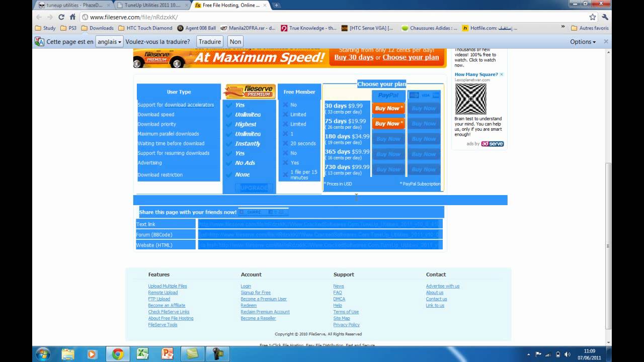Image resolution: width=644 pixels, height=362 pixels.
Task: Bookmark this page with the star icon
Action: [x=593, y=17]
